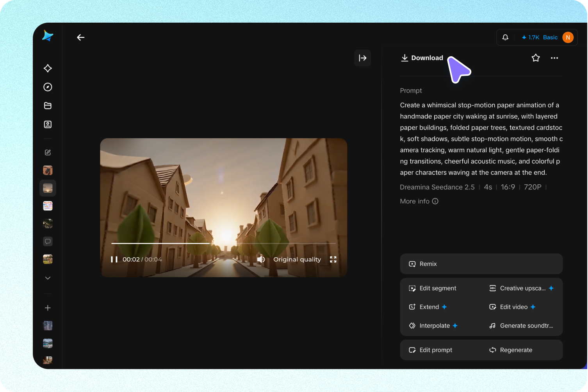Click the '00:02 / 00:04' timestamp

142,260
